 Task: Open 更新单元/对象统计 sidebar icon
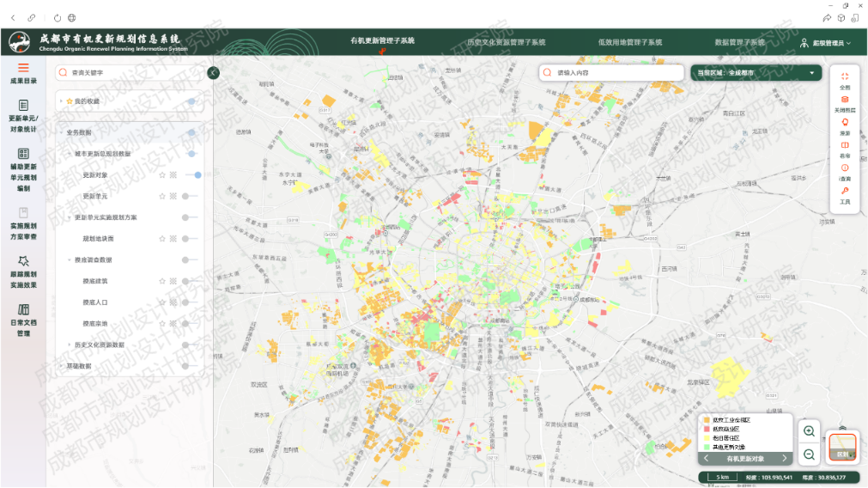(x=23, y=105)
